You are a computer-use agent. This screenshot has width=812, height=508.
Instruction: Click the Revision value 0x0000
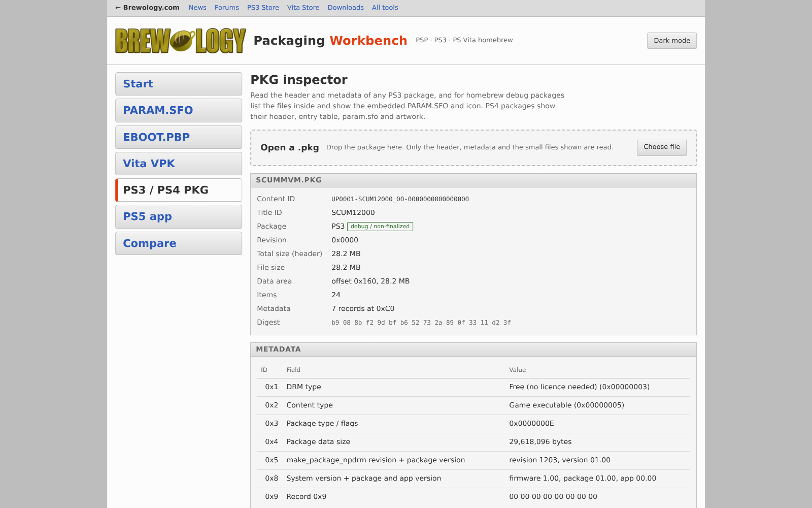pyautogui.click(x=345, y=240)
